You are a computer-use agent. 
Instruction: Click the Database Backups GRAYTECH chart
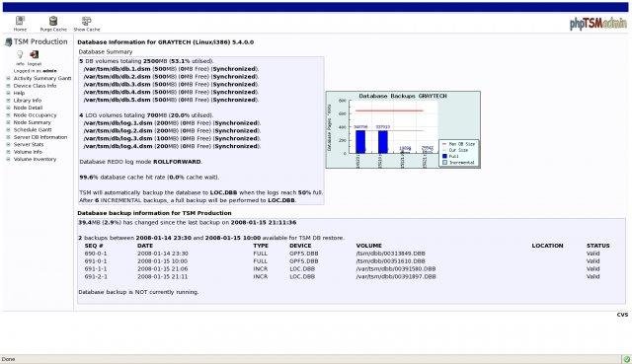(x=403, y=129)
